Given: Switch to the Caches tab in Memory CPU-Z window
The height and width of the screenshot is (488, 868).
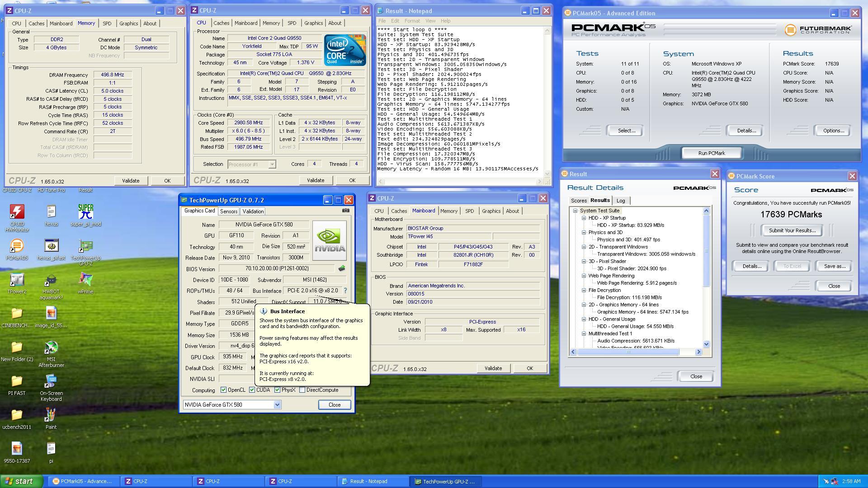Looking at the screenshot, I should click(x=36, y=23).
